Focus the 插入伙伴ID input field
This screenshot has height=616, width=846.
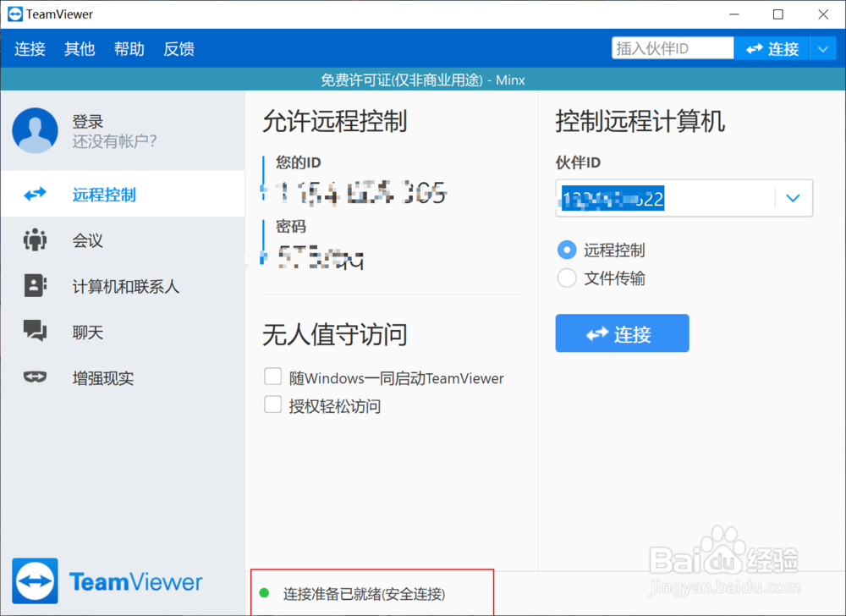tap(673, 48)
